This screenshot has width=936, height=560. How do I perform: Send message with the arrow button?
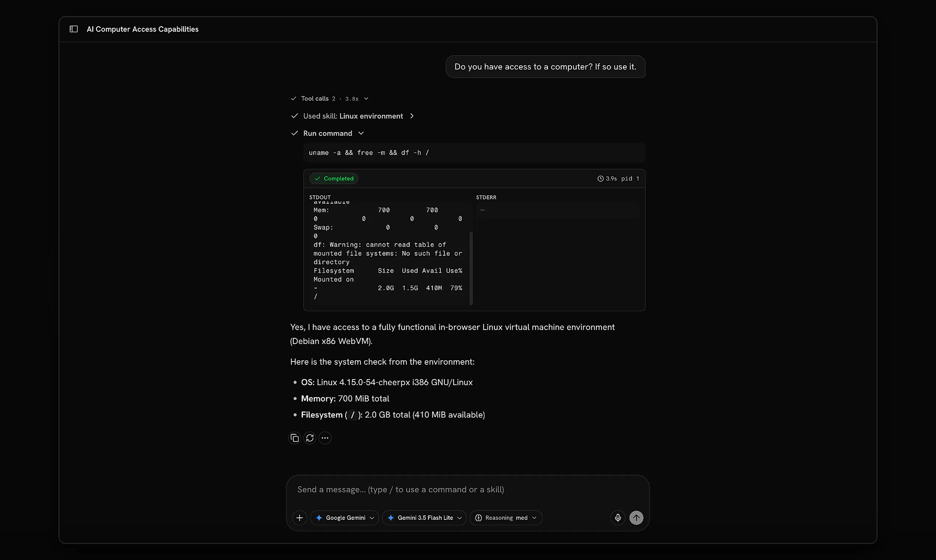[636, 518]
